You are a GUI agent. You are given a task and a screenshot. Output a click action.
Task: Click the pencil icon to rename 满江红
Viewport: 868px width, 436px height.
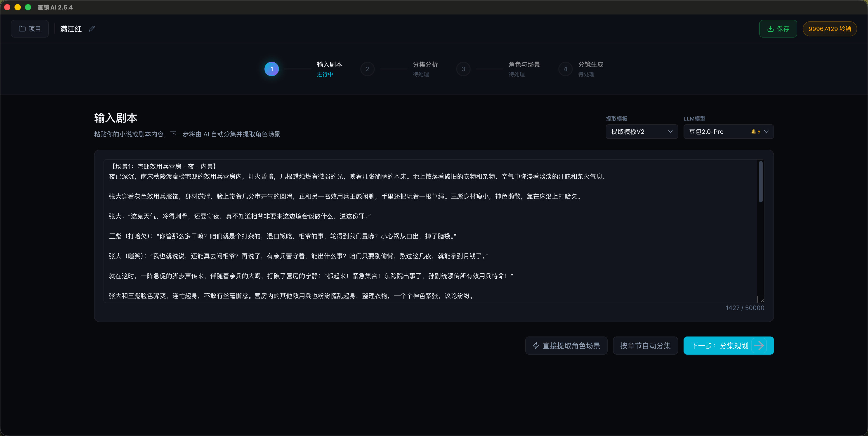point(91,29)
